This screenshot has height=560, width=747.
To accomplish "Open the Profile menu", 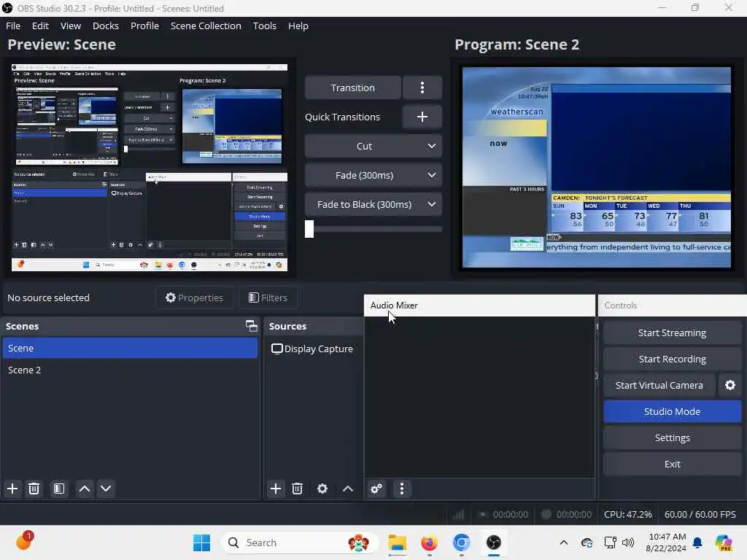I will [x=145, y=26].
